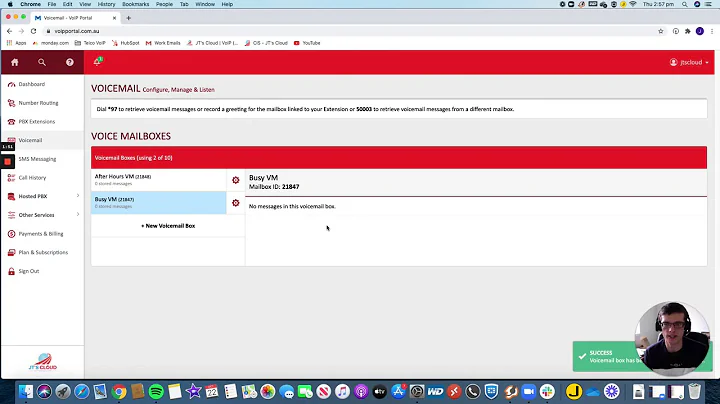720x404 pixels.
Task: Open settings gear for Busy VM
Action: pyautogui.click(x=236, y=203)
